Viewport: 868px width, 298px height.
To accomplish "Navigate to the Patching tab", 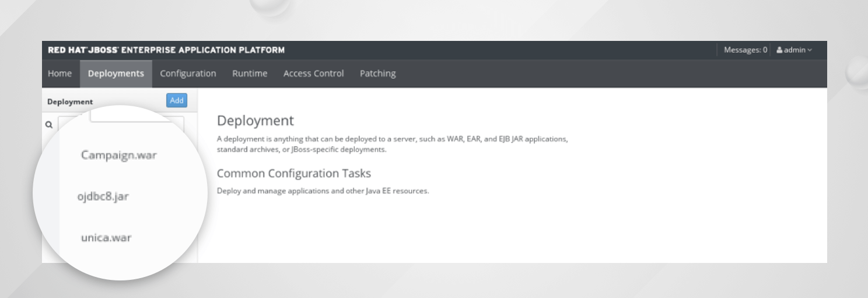I will 377,74.
